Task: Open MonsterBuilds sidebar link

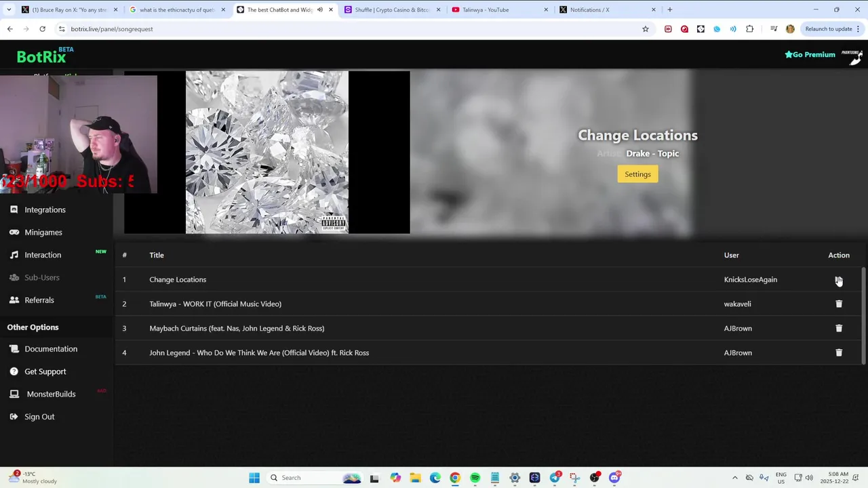Action: pos(51,394)
